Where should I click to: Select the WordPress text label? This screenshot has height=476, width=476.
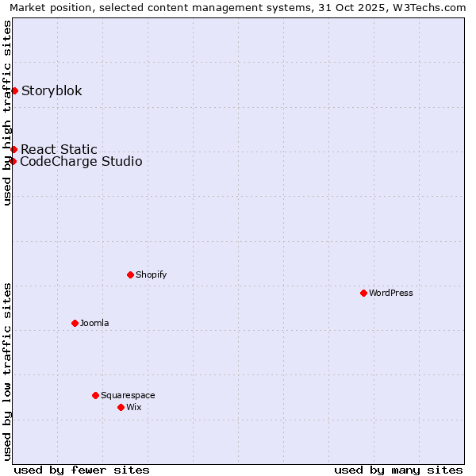[x=391, y=293]
